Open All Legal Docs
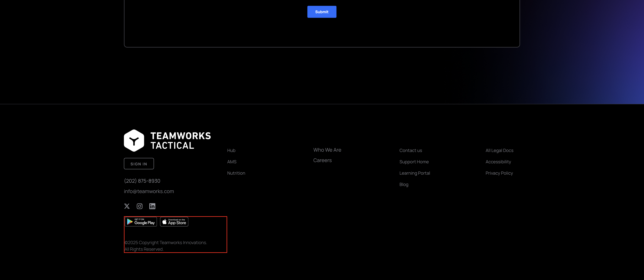 (499, 151)
